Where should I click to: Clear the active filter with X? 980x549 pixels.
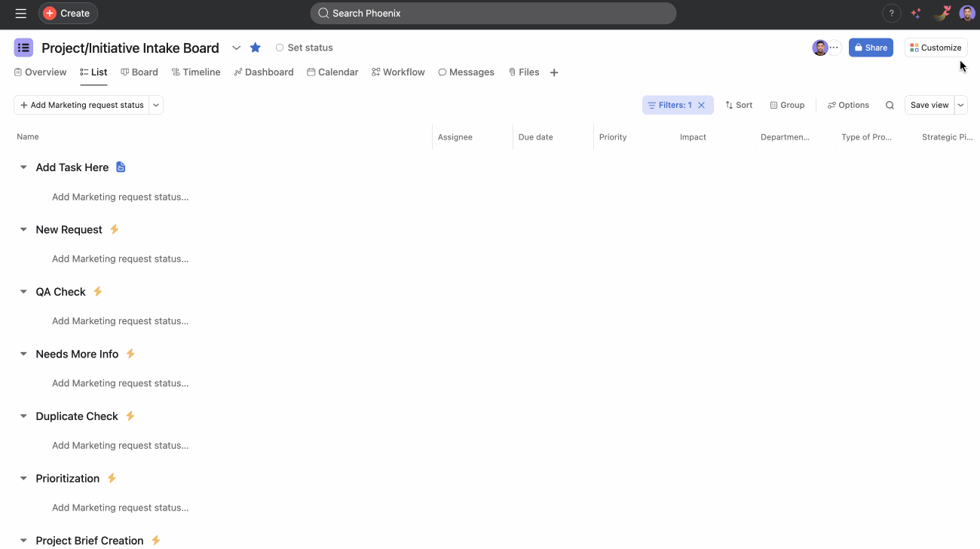tap(701, 105)
